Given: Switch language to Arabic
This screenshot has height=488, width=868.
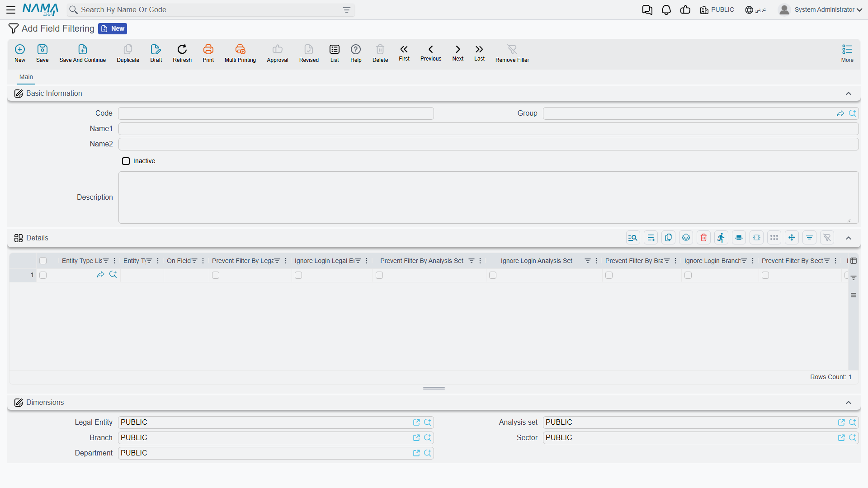Looking at the screenshot, I should click(x=756, y=10).
